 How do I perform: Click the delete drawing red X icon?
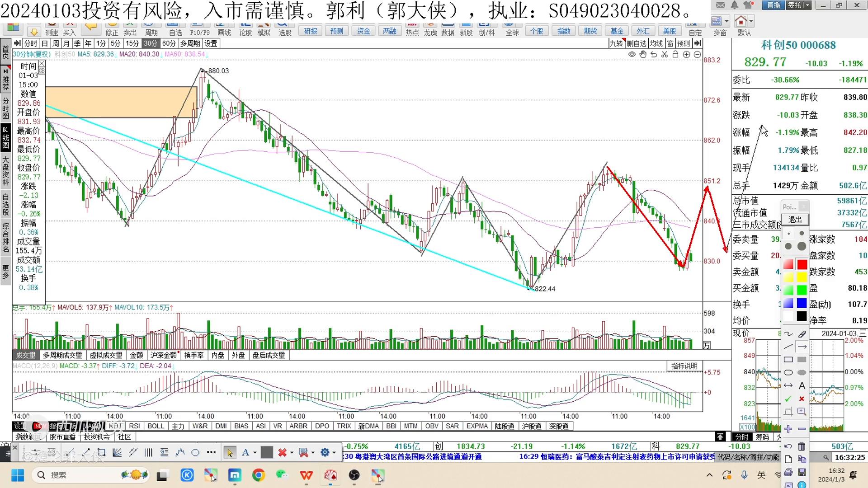point(283,452)
